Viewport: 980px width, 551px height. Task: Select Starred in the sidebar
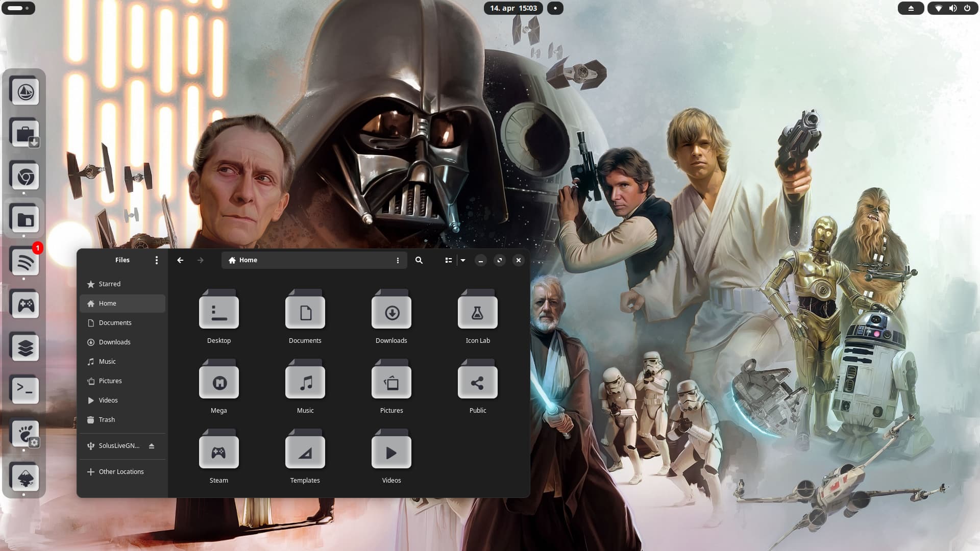pos(122,284)
